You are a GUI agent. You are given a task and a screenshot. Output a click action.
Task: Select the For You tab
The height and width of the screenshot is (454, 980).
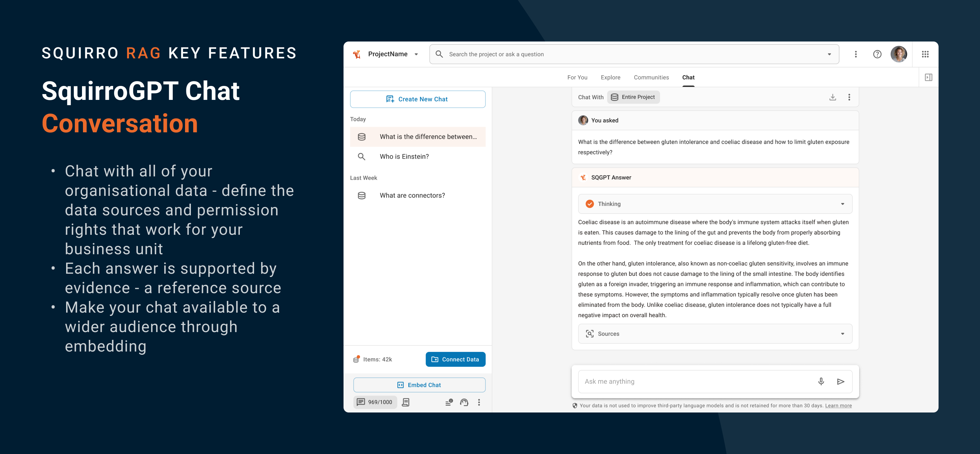(577, 77)
